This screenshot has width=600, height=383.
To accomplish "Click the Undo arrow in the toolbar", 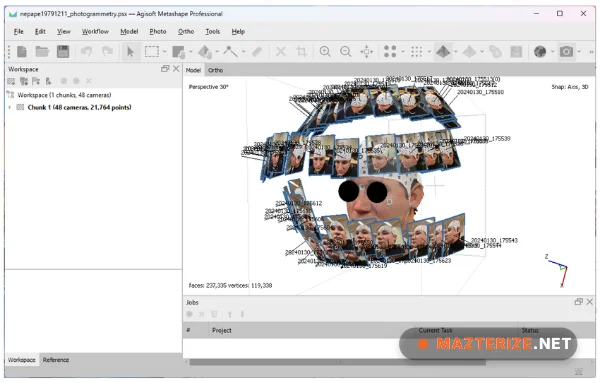I will click(86, 51).
